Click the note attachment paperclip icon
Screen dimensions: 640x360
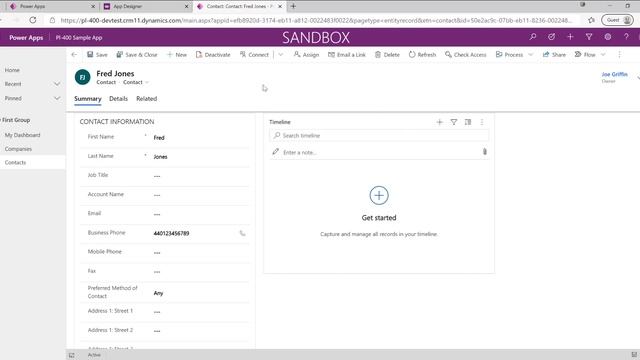point(484,152)
